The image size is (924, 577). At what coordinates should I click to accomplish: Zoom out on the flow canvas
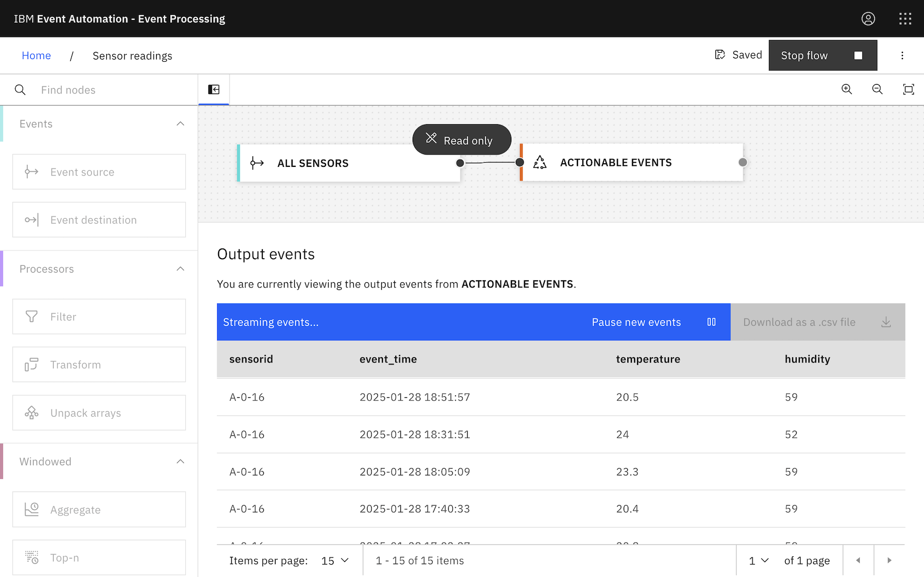coord(877,89)
